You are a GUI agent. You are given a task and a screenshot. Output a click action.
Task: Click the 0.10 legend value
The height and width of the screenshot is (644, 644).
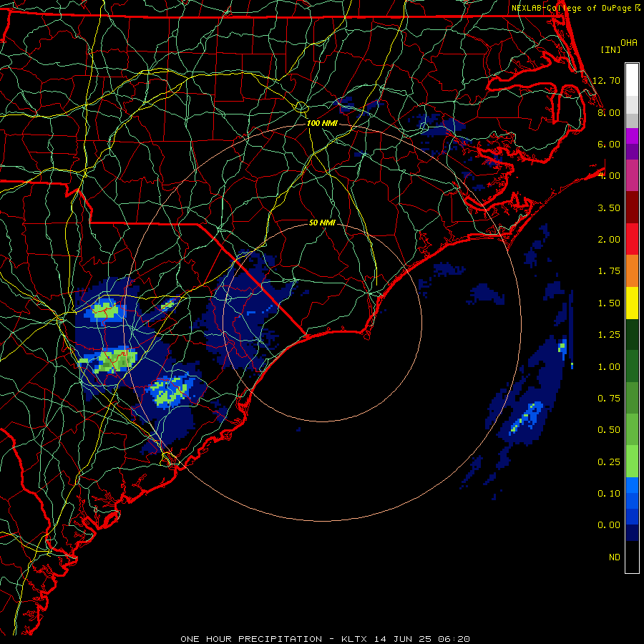pyautogui.click(x=609, y=494)
